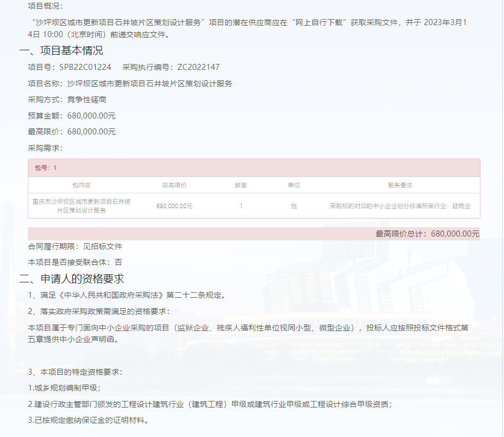
Task: Click item 1.城乡规划编制甲级
Action: point(65,388)
